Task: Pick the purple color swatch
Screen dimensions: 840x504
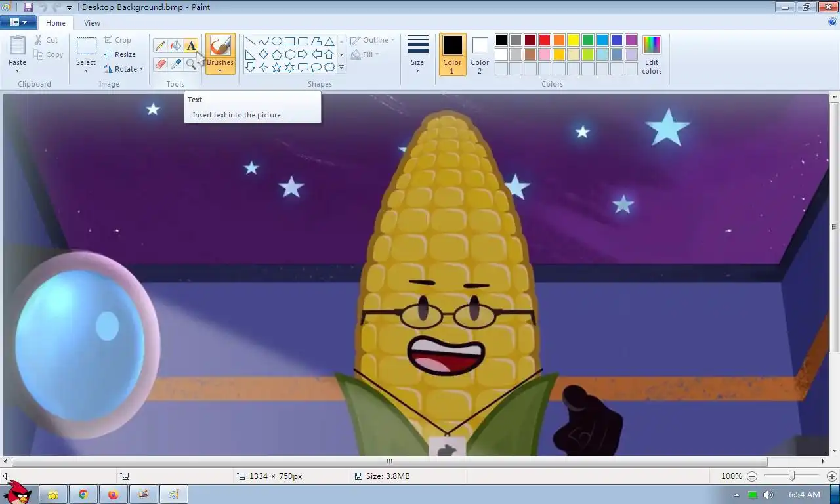Action: [631, 40]
